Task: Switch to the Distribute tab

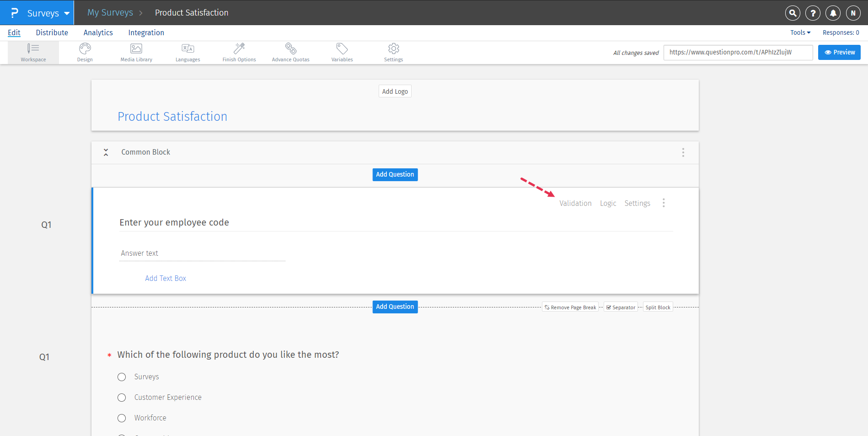Action: 52,32
